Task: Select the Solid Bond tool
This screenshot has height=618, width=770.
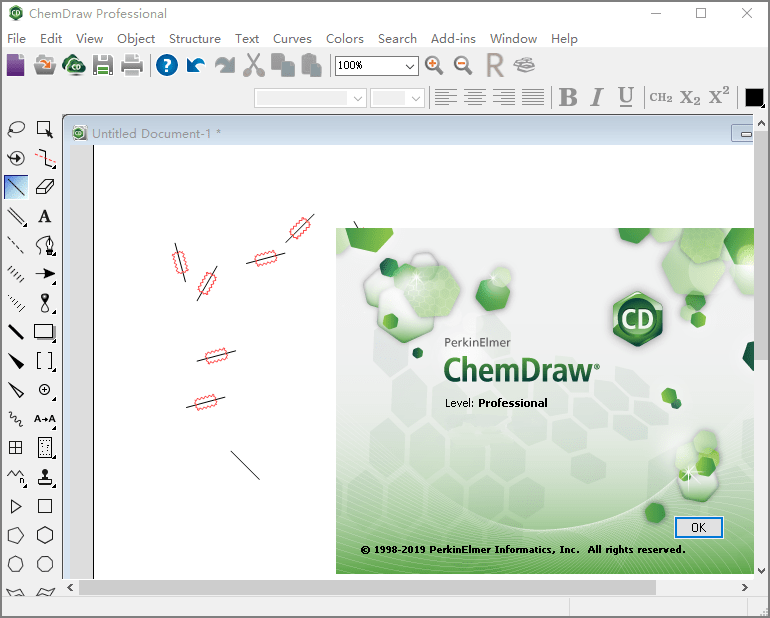Action: click(x=16, y=187)
